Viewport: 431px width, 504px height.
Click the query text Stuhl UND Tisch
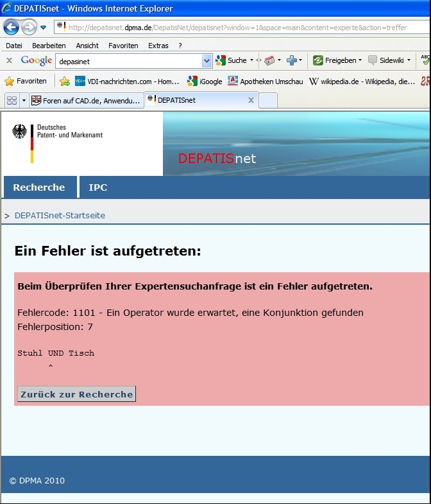56,353
